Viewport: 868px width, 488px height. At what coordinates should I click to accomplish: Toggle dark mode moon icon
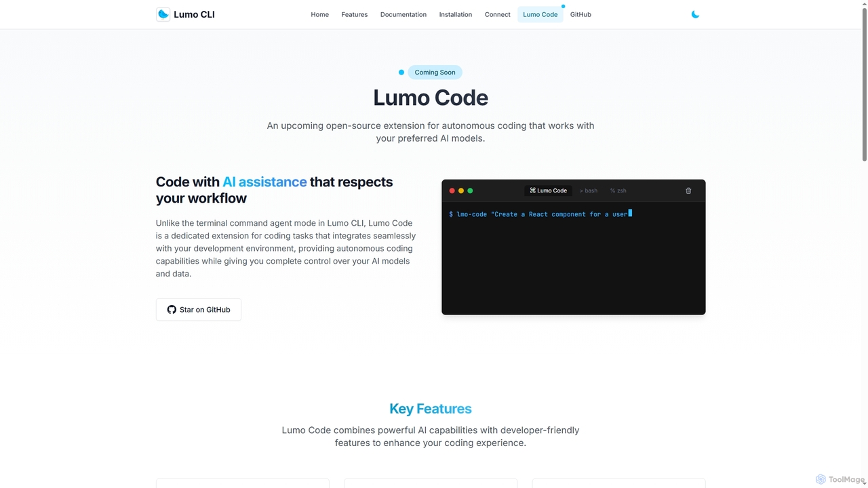click(x=695, y=14)
